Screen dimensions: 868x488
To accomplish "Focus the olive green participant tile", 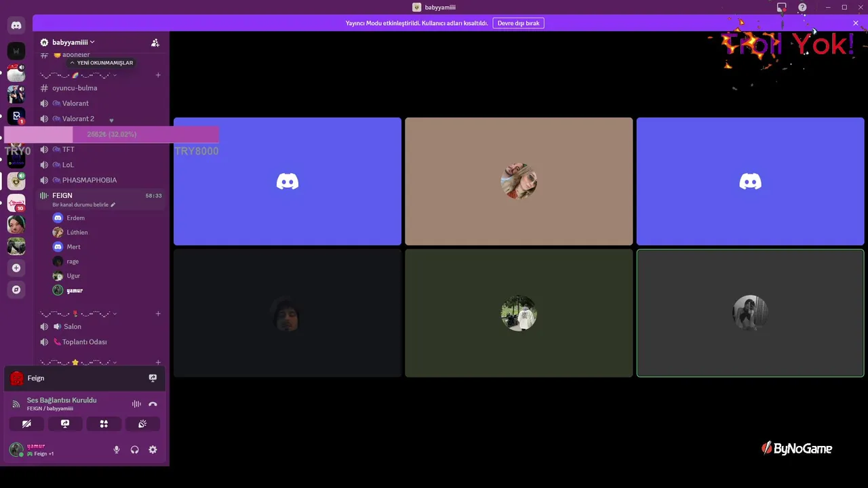I will click(519, 313).
